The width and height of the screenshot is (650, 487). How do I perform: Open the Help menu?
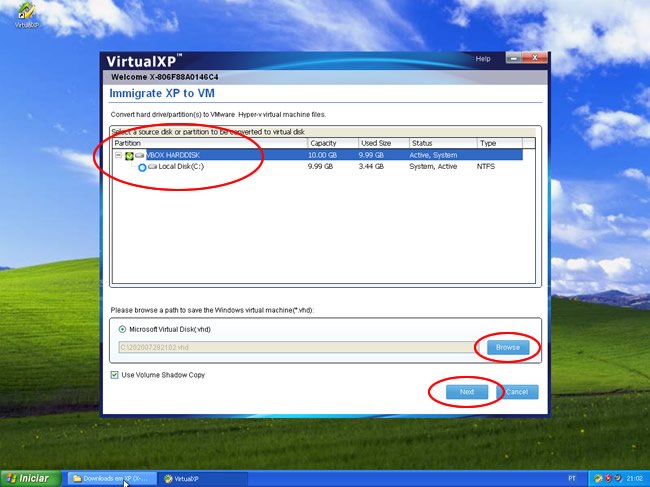click(x=483, y=59)
